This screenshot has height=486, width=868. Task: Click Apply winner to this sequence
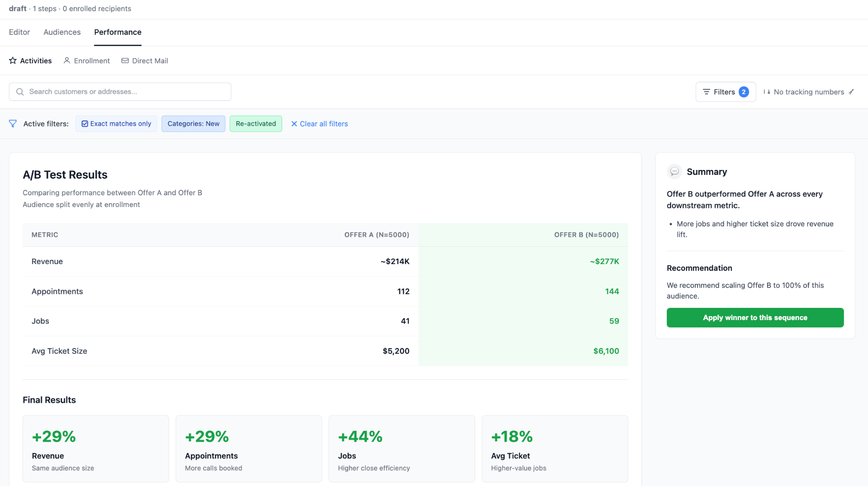click(755, 317)
